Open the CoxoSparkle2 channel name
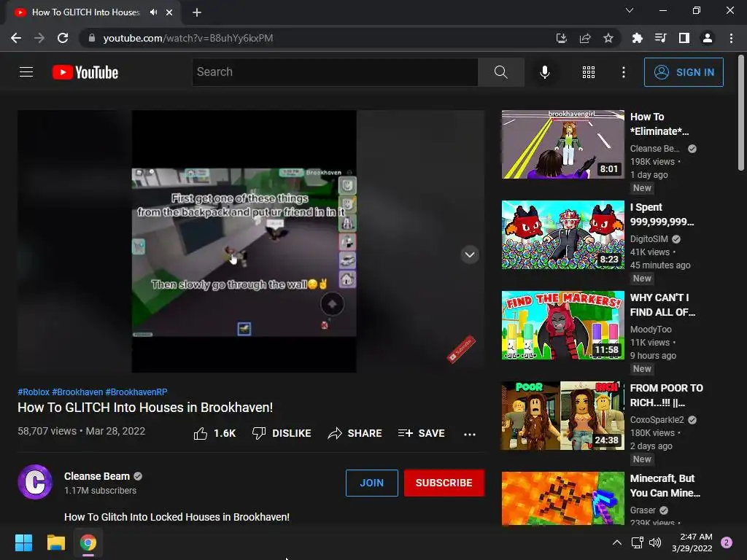 point(657,420)
